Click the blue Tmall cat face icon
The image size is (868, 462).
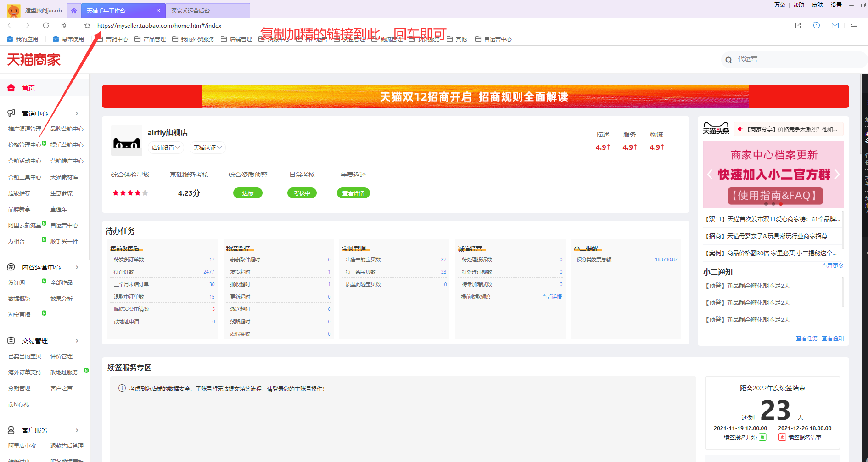pyautogui.click(x=817, y=25)
